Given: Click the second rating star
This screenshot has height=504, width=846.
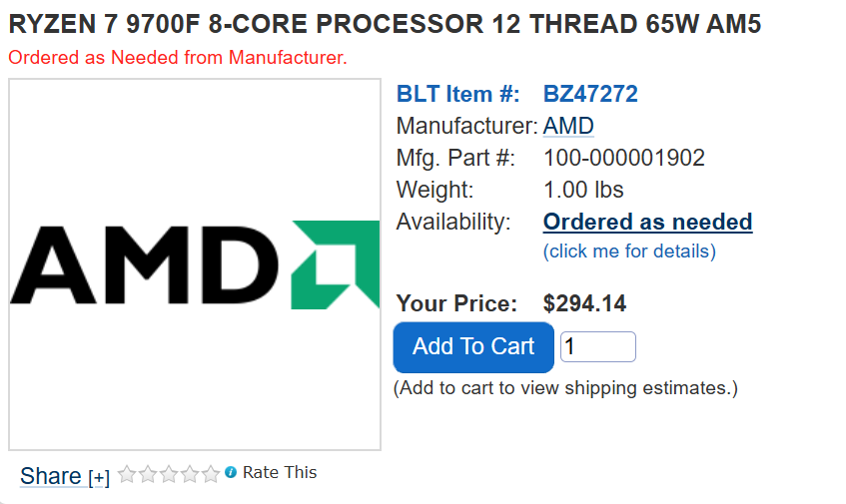Looking at the screenshot, I should 148,474.
